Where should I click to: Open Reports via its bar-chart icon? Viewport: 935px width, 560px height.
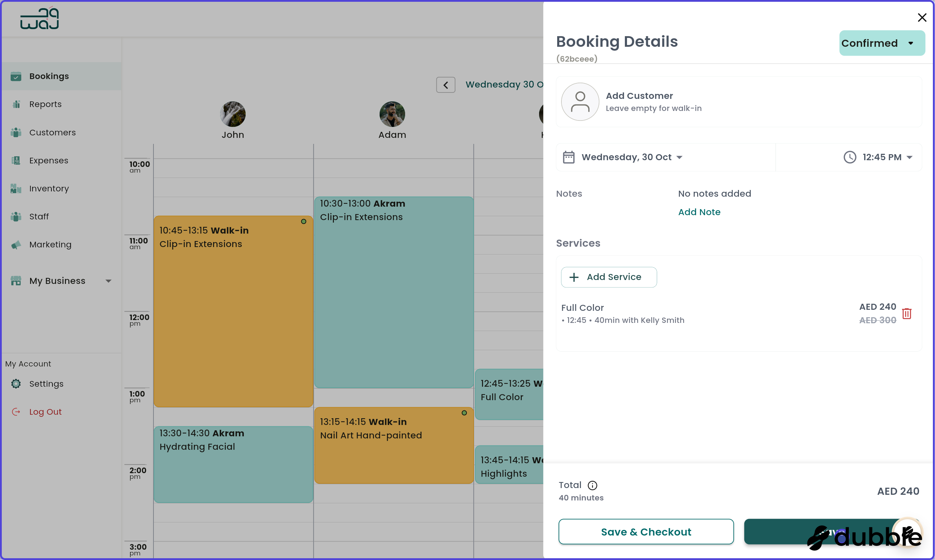[16, 104]
